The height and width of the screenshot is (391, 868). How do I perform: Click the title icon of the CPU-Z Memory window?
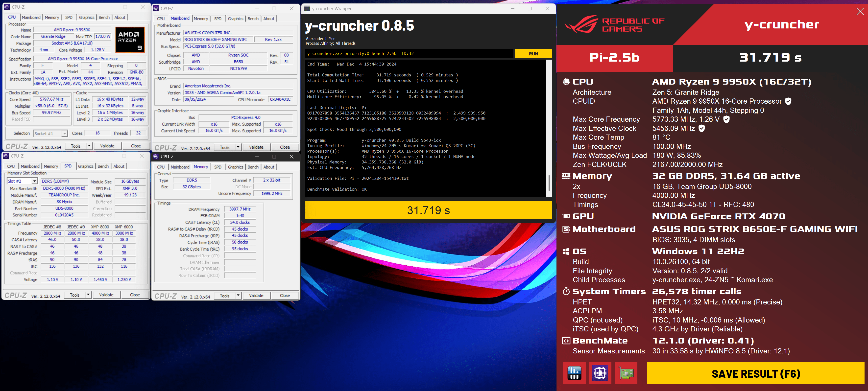click(156, 157)
